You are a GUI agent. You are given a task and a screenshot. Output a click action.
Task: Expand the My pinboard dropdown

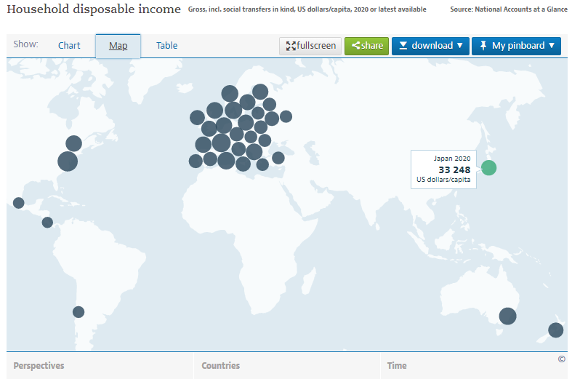tap(516, 46)
